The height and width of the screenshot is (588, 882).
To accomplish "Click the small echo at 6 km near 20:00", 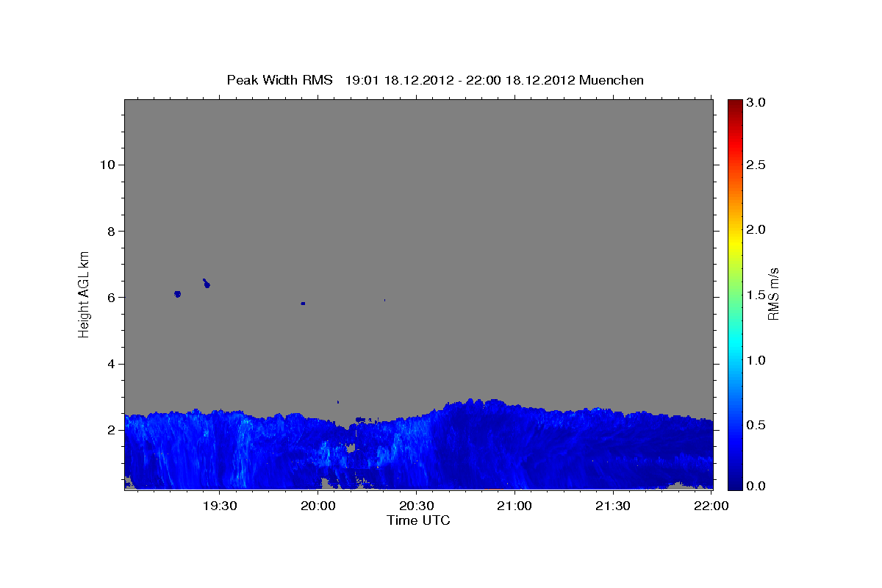I will (x=303, y=304).
